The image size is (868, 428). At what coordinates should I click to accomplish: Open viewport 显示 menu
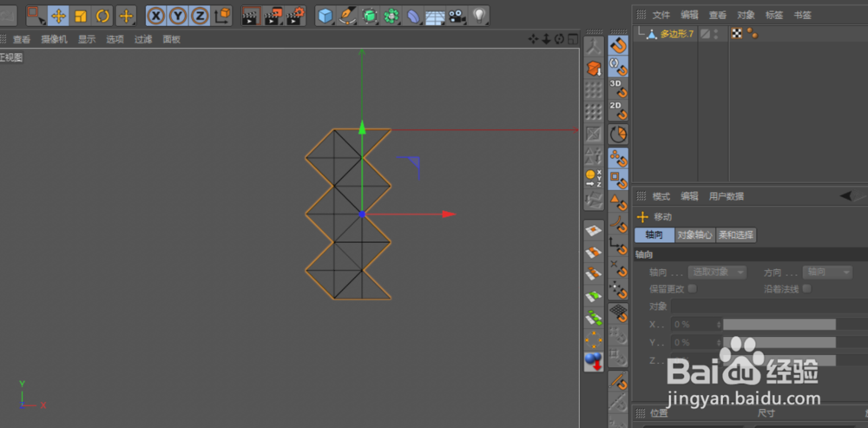coord(87,39)
